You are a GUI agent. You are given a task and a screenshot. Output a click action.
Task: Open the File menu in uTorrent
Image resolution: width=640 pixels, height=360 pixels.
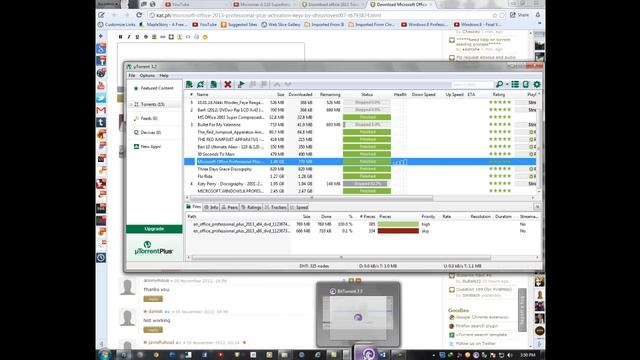[131, 76]
